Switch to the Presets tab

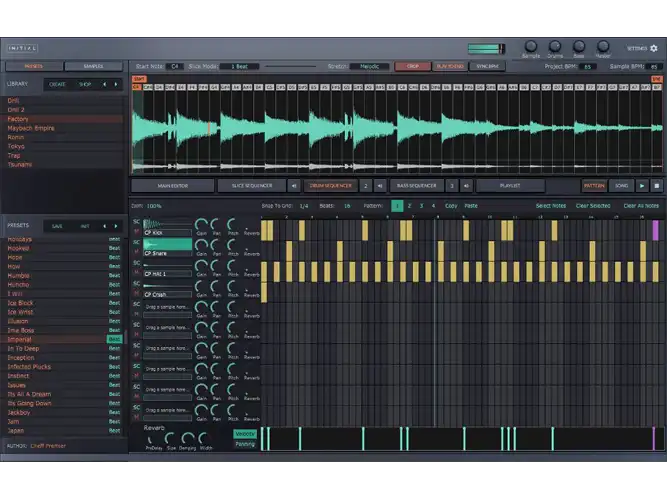[x=34, y=66]
